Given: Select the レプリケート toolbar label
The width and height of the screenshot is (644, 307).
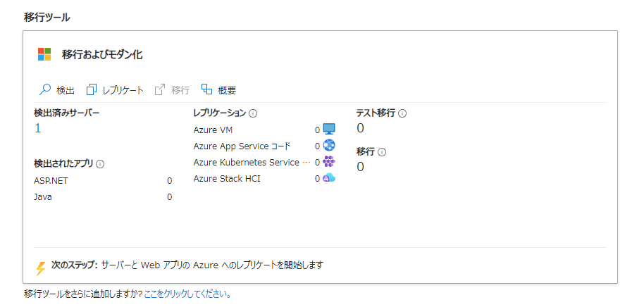Looking at the screenshot, I should tap(123, 90).
